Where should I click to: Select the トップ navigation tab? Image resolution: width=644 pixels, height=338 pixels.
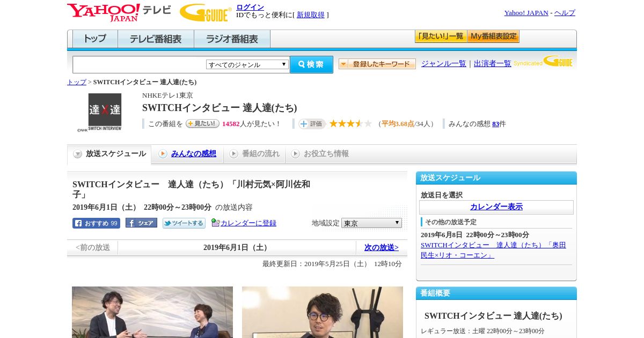click(95, 39)
